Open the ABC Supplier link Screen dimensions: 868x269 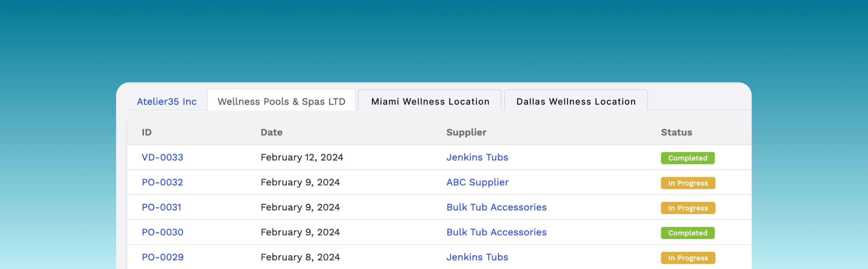[x=477, y=182]
